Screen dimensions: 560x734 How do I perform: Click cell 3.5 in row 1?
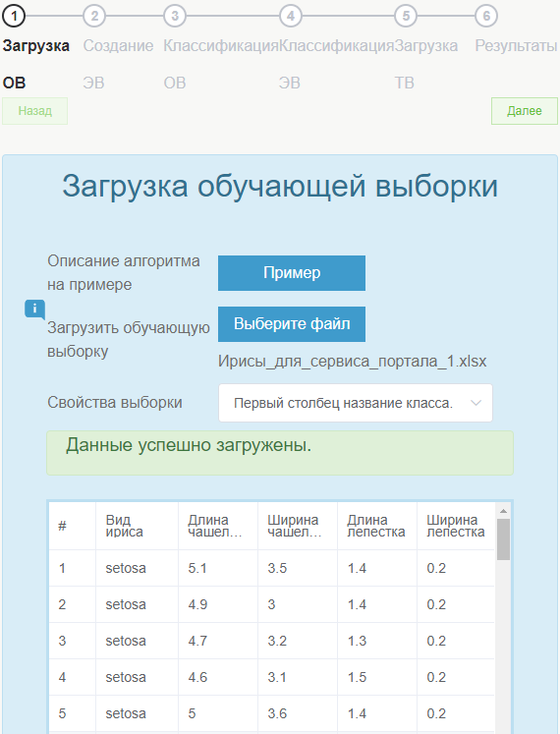298,568
